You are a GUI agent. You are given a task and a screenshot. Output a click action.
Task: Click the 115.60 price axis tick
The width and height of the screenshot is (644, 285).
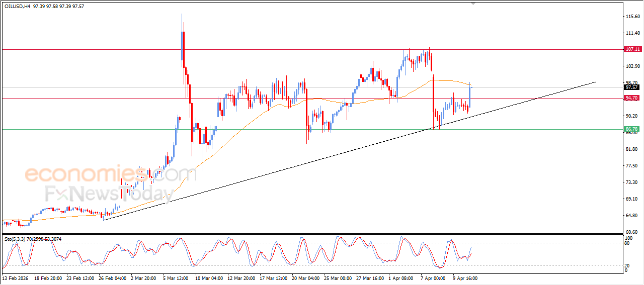click(631, 17)
